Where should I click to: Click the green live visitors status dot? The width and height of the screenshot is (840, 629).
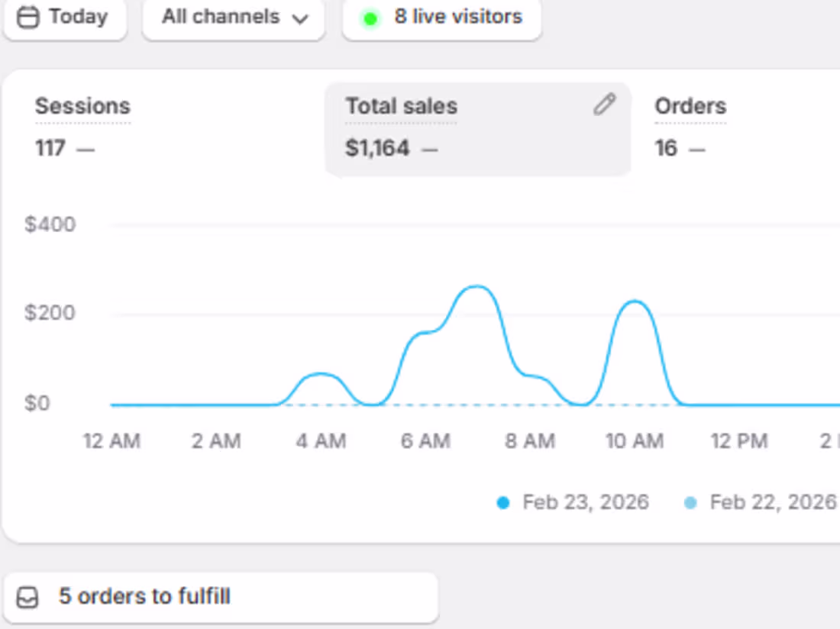[370, 18]
